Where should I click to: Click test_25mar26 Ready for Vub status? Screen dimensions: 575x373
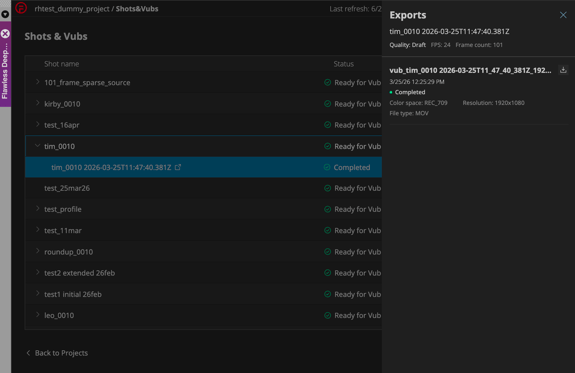pos(353,188)
